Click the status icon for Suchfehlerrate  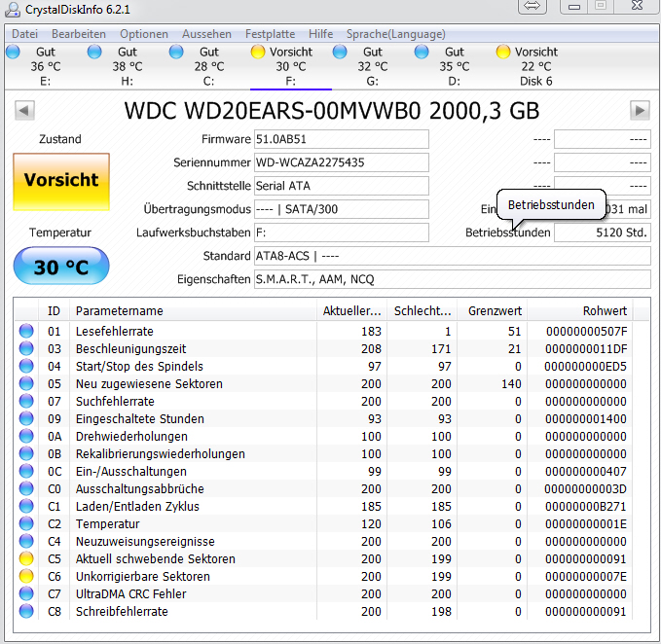click(26, 401)
